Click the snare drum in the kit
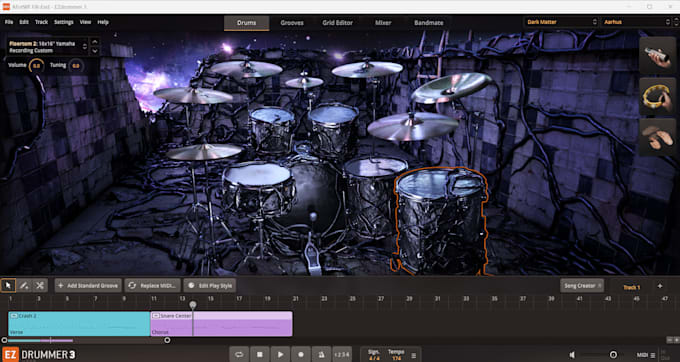 (258, 188)
